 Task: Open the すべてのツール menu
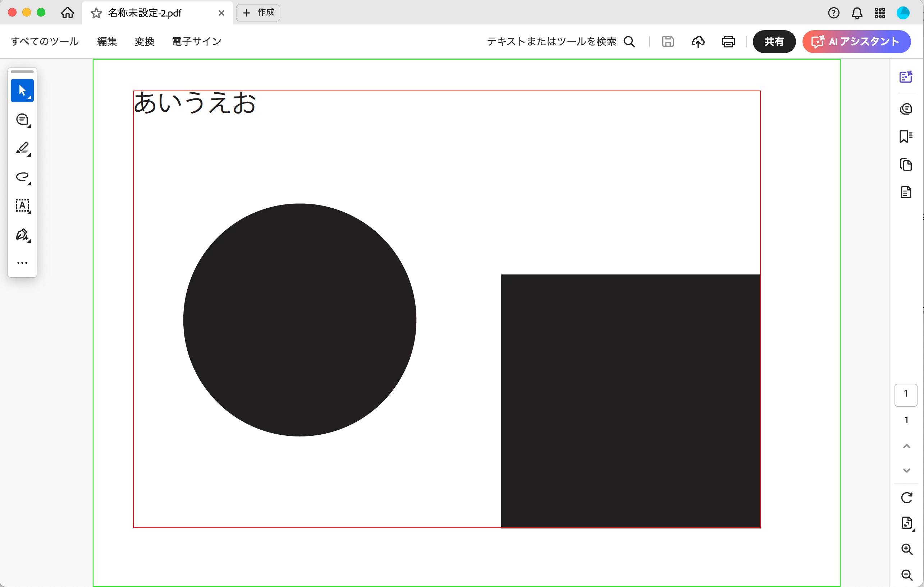pos(45,41)
